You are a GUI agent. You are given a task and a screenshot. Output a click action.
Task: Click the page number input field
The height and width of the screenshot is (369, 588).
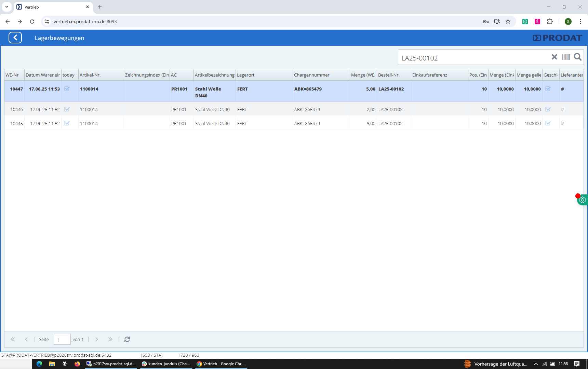[x=62, y=340]
